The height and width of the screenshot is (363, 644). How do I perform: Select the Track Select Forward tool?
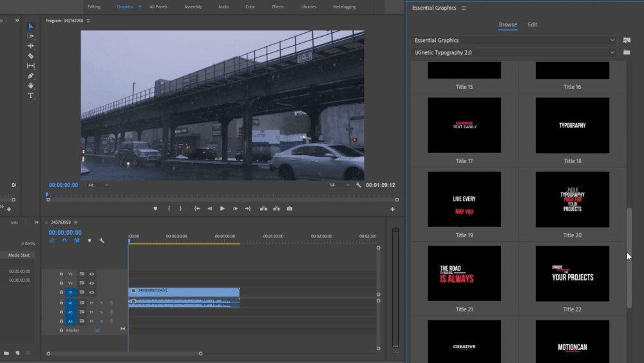pos(31,36)
